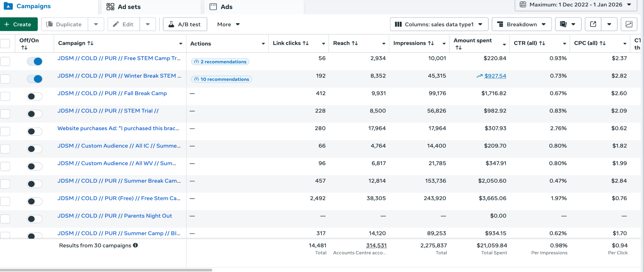Enable the Fall Break Camp campaign toggle
This screenshot has width=644, height=272.
[35, 96]
